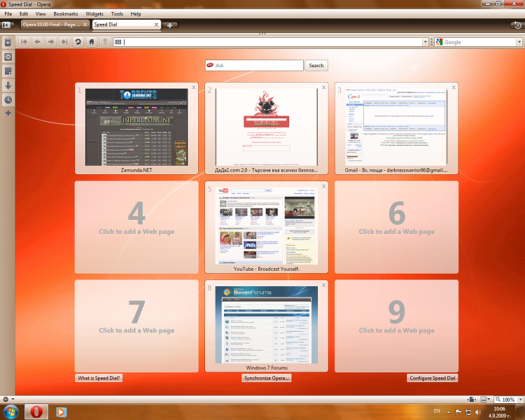
Task: Open the File menu
Action: click(x=8, y=14)
